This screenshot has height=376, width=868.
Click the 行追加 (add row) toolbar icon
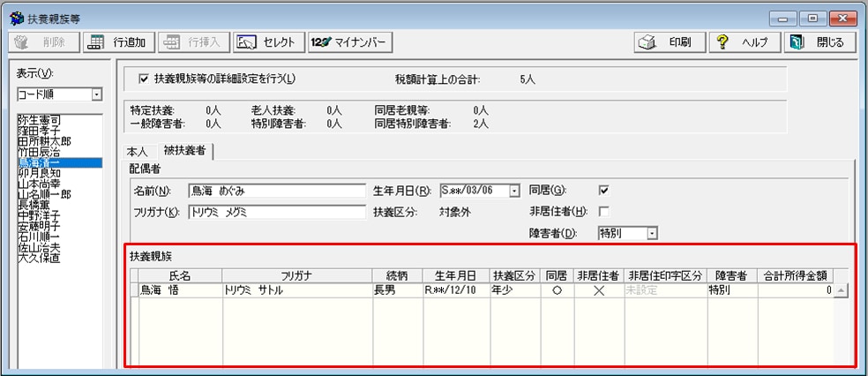click(x=95, y=42)
